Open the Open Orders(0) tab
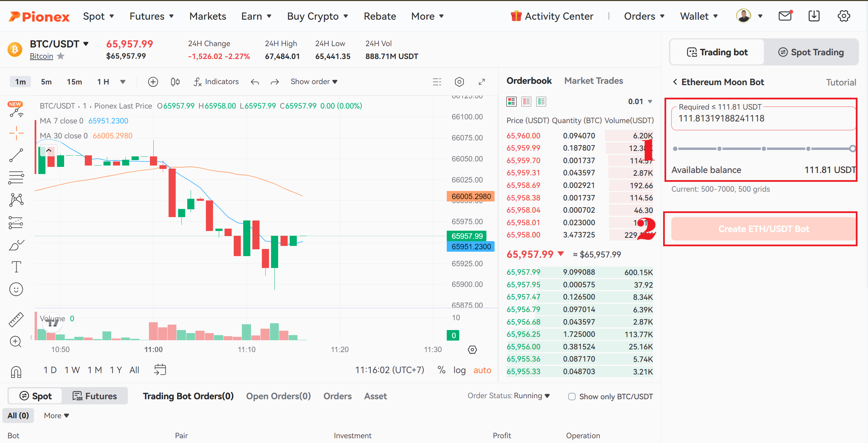This screenshot has height=443, width=868. (x=278, y=396)
